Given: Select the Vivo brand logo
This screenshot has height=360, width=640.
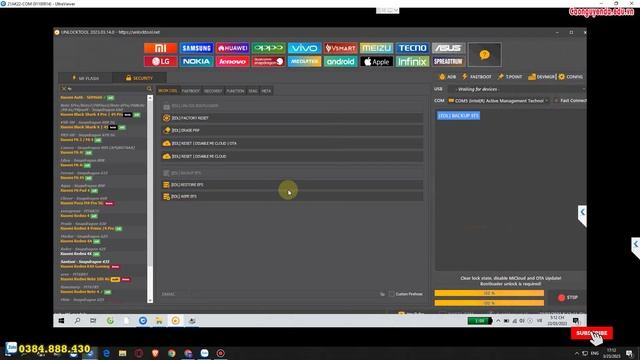Looking at the screenshot, I should tap(304, 48).
